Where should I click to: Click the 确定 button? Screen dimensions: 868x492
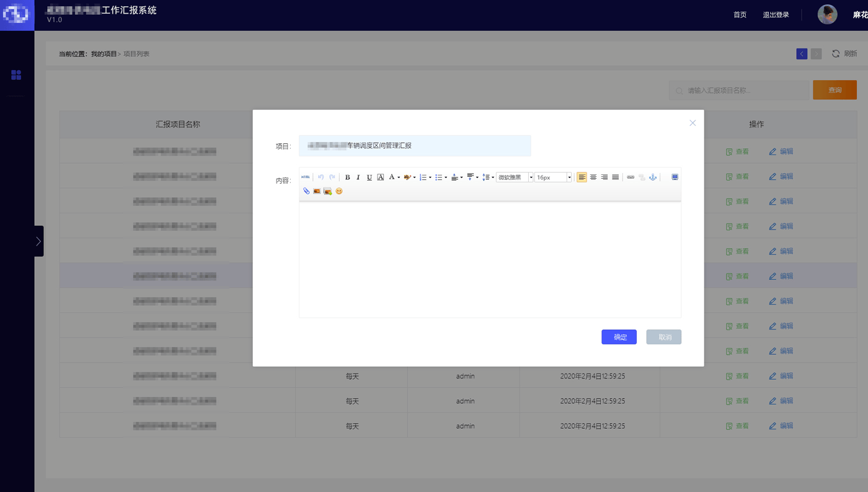click(x=619, y=337)
